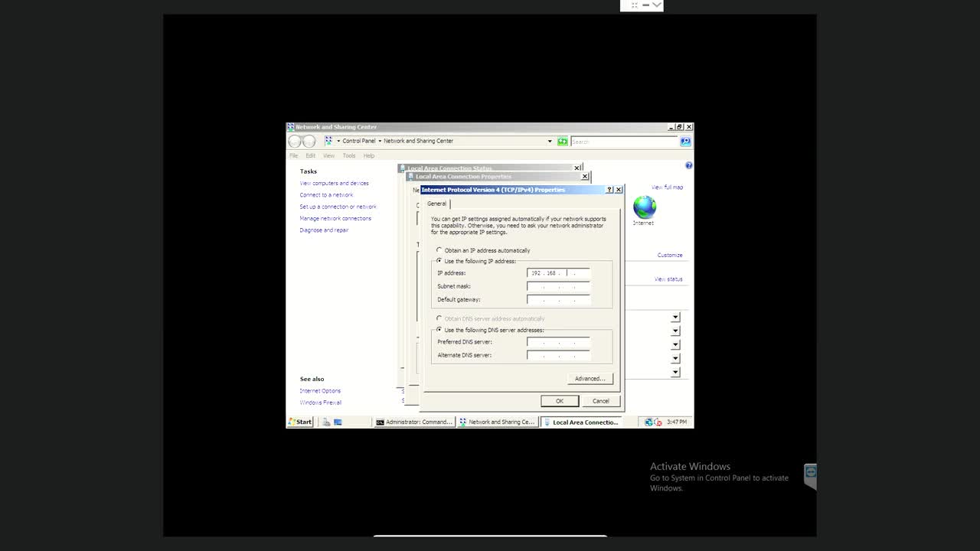The width and height of the screenshot is (980, 551).
Task: Click the remote toolbar minimize dash icon
Action: tap(645, 5)
